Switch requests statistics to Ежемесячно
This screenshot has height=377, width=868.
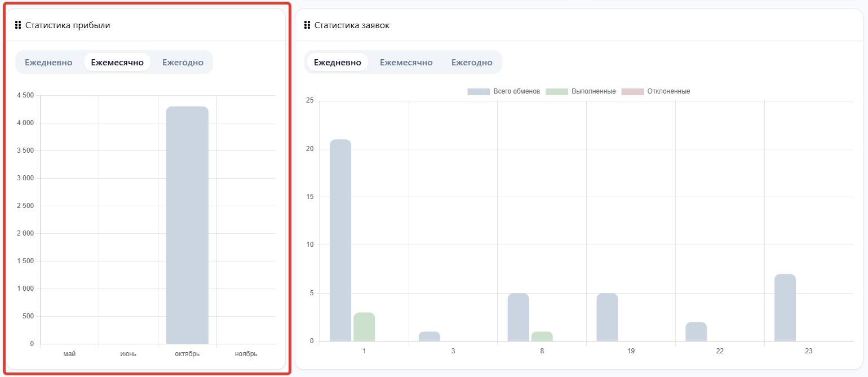(x=406, y=62)
